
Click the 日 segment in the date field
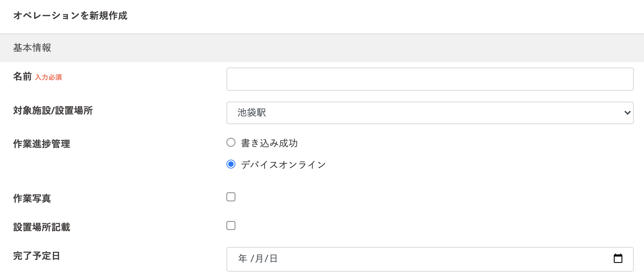pyautogui.click(x=274, y=259)
